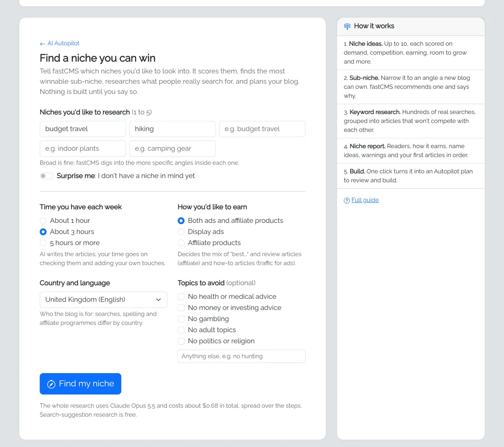Click the "Niche ideas." step text

coord(365,44)
